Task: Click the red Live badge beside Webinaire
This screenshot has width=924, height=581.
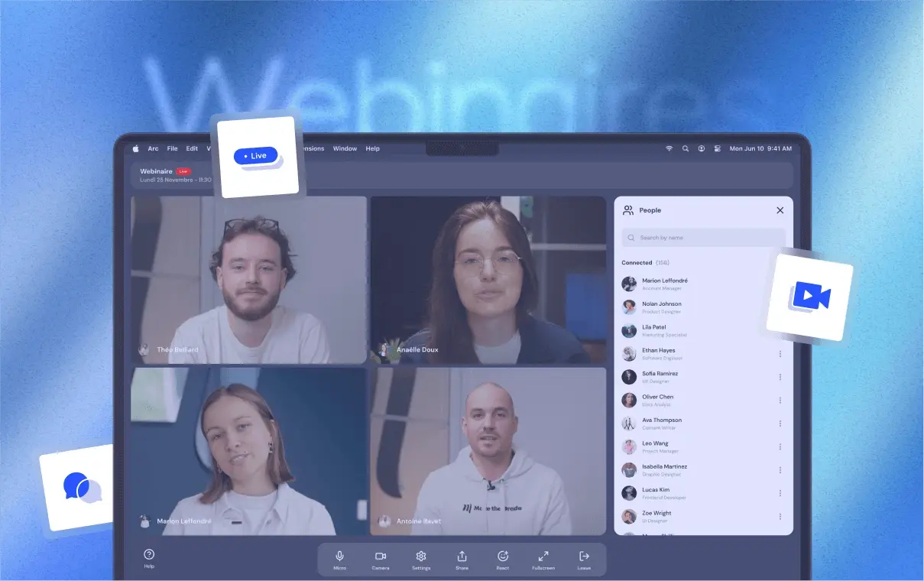Action: 183,171
